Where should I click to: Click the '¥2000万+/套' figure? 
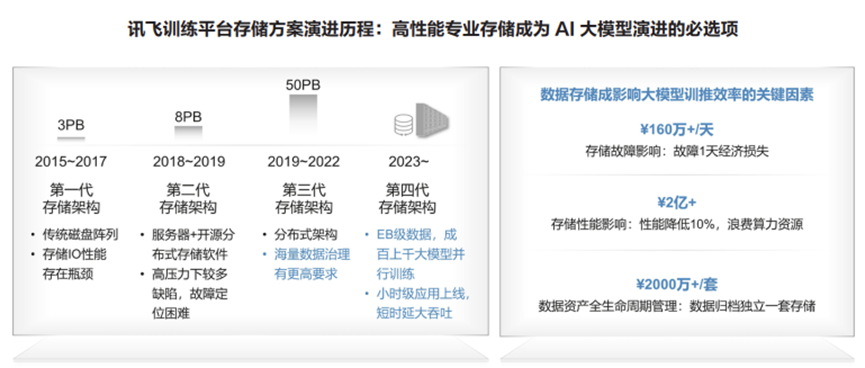tap(677, 284)
